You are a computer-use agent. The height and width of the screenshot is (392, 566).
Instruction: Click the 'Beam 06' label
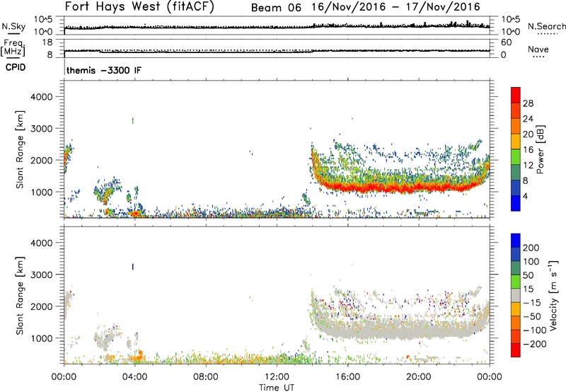tap(276, 7)
